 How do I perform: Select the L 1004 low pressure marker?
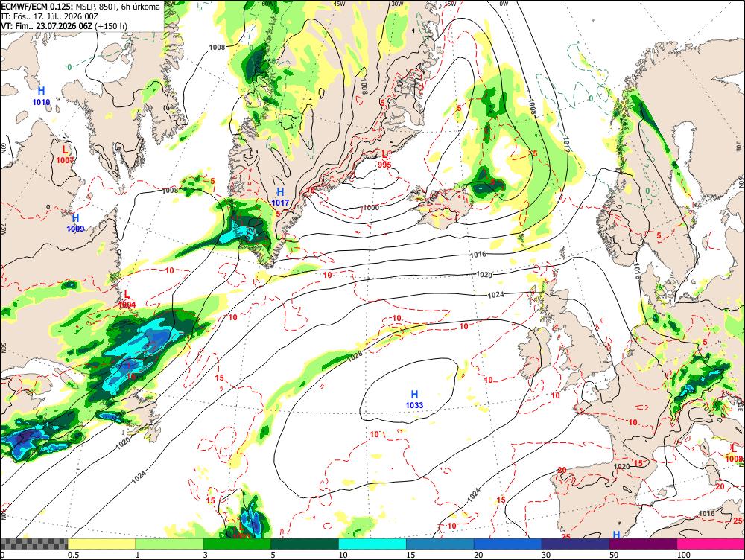pos(127,299)
